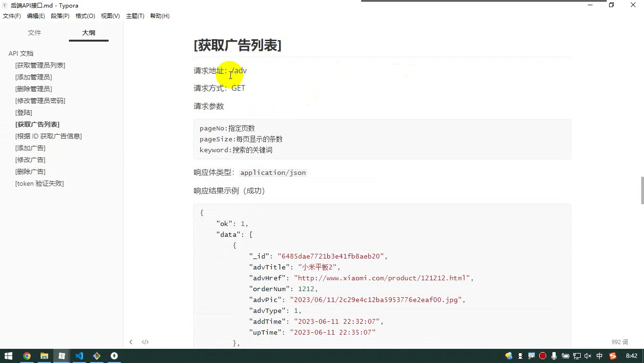This screenshot has height=363, width=644.
Task: Open the 主题(T) menu
Action: coord(135,16)
